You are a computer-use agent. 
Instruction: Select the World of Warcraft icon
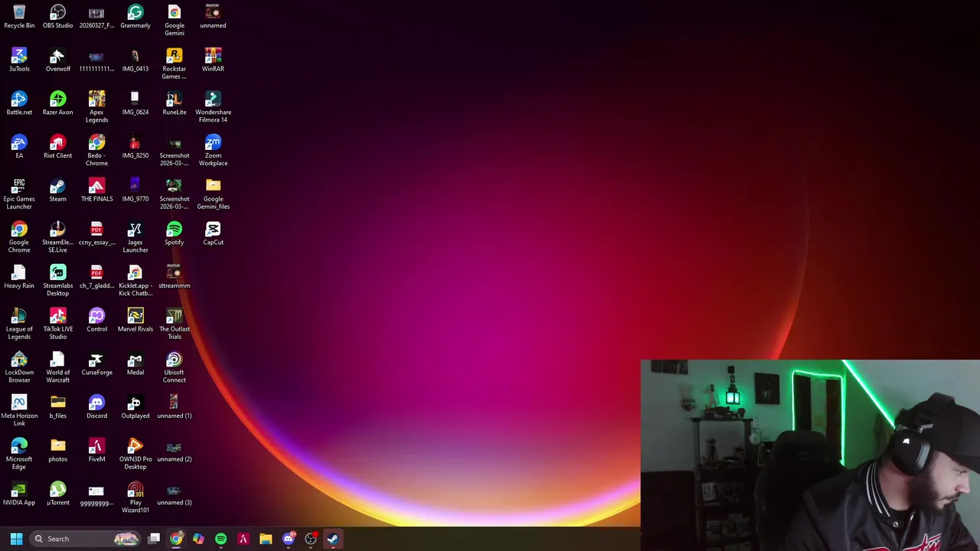pos(57,367)
